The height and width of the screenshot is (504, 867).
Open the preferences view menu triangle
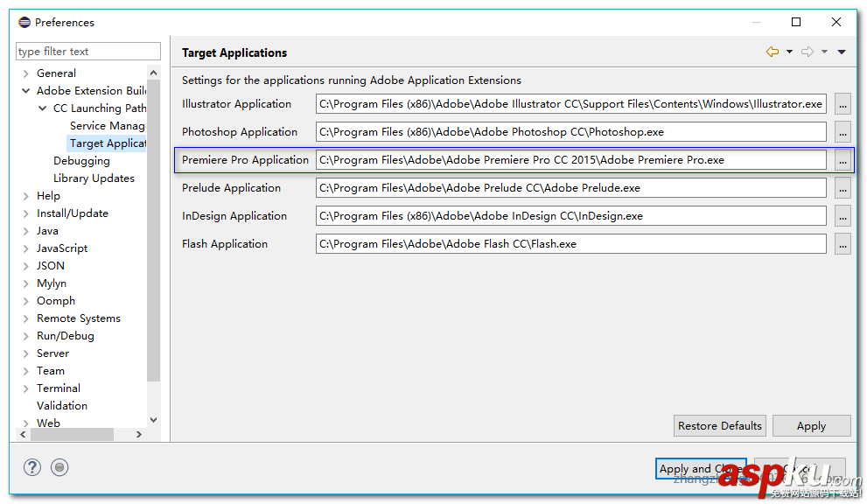point(842,52)
